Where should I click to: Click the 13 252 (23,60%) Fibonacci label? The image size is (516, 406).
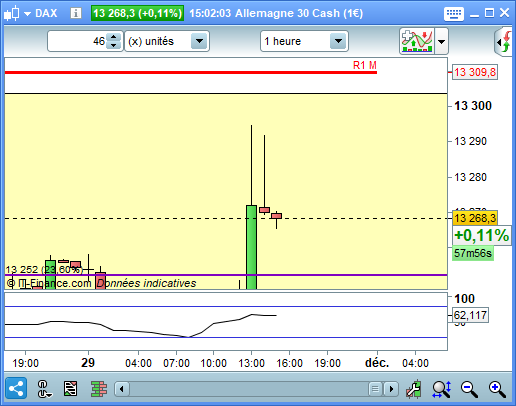[x=44, y=269]
